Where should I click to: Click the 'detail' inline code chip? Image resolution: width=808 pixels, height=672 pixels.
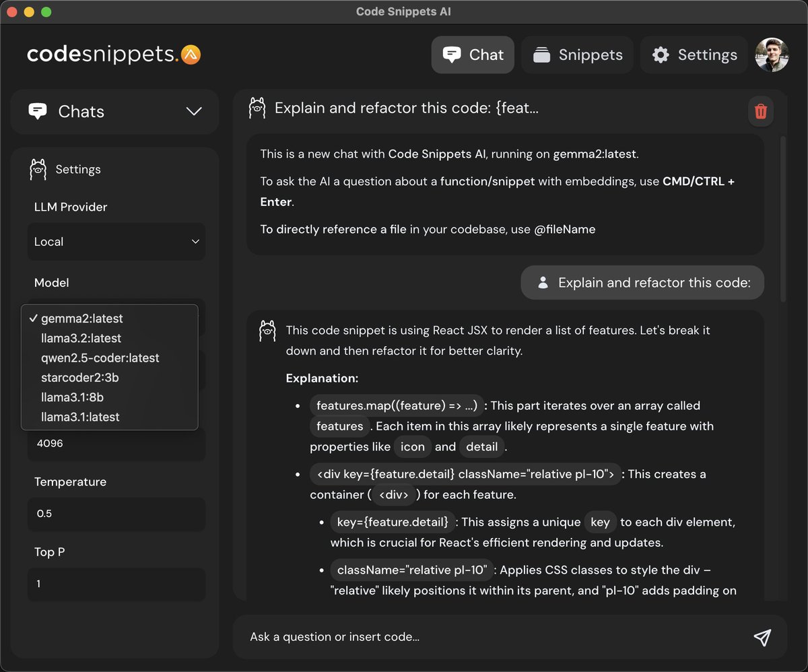click(482, 446)
